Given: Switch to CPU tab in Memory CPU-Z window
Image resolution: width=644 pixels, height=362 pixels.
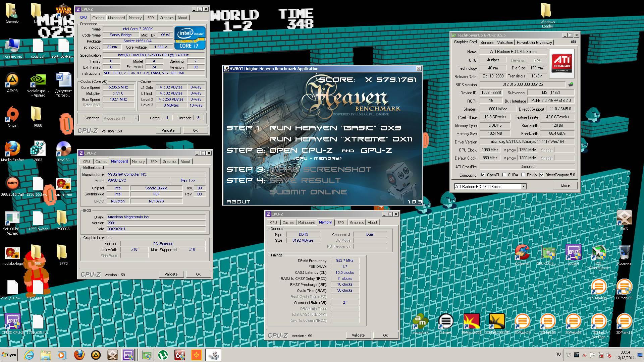Looking at the screenshot, I should point(274,223).
